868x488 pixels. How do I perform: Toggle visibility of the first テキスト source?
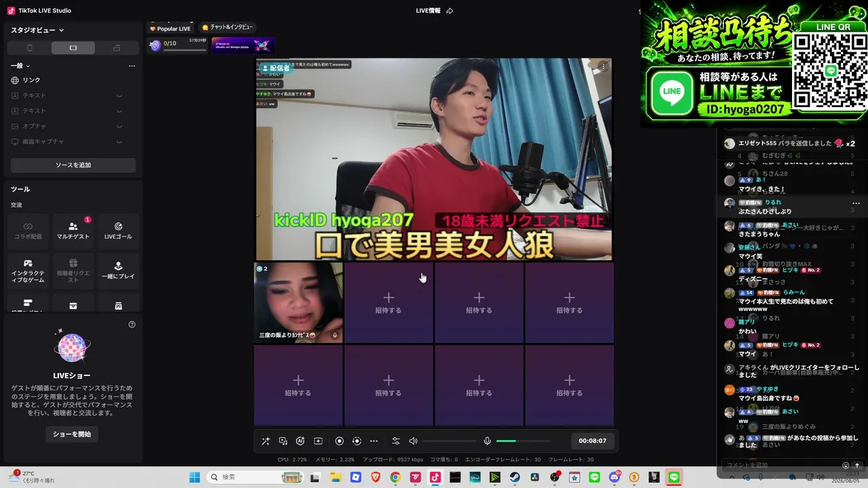coord(119,96)
